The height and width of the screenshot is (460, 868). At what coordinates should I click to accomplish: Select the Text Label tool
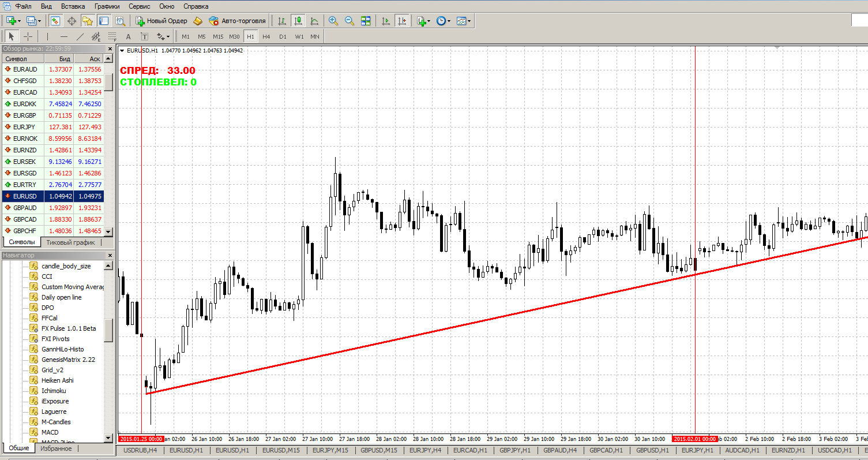(145, 36)
